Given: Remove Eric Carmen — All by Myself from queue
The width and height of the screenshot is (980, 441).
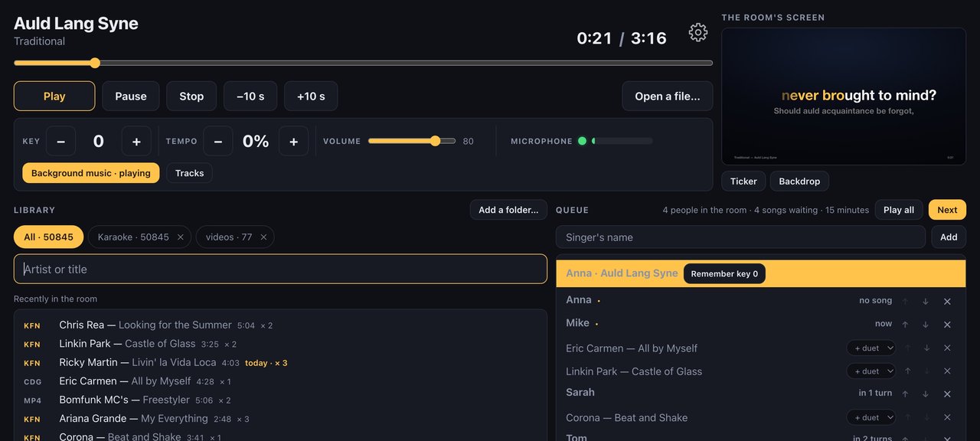Looking at the screenshot, I should (947, 348).
